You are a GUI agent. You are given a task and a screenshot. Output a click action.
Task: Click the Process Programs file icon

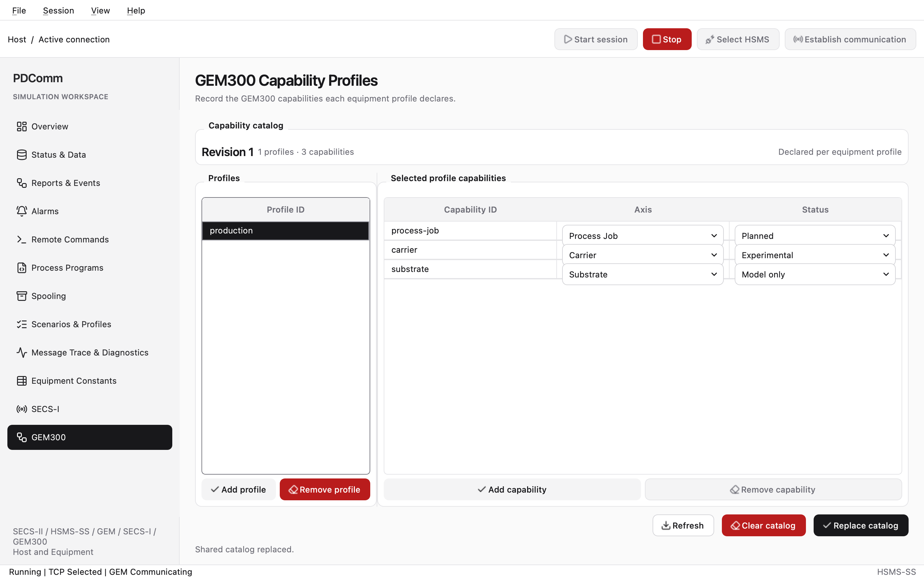coord(22,268)
